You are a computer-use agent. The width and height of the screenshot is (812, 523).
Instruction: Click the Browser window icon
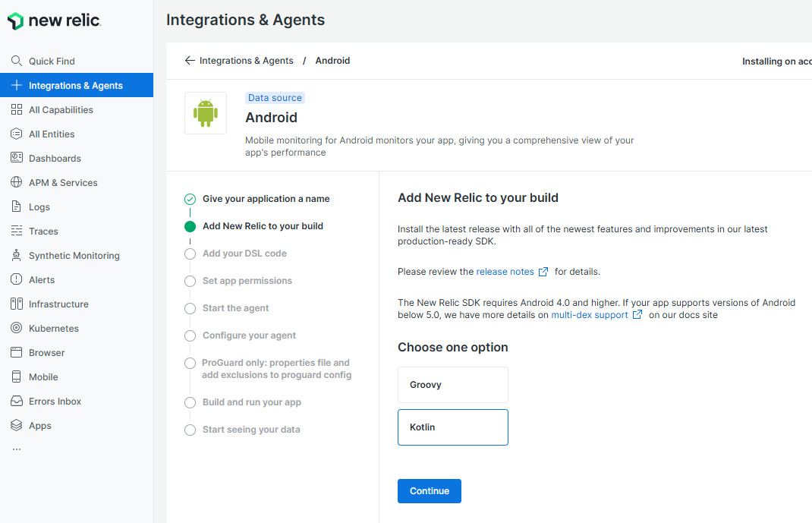tap(17, 353)
